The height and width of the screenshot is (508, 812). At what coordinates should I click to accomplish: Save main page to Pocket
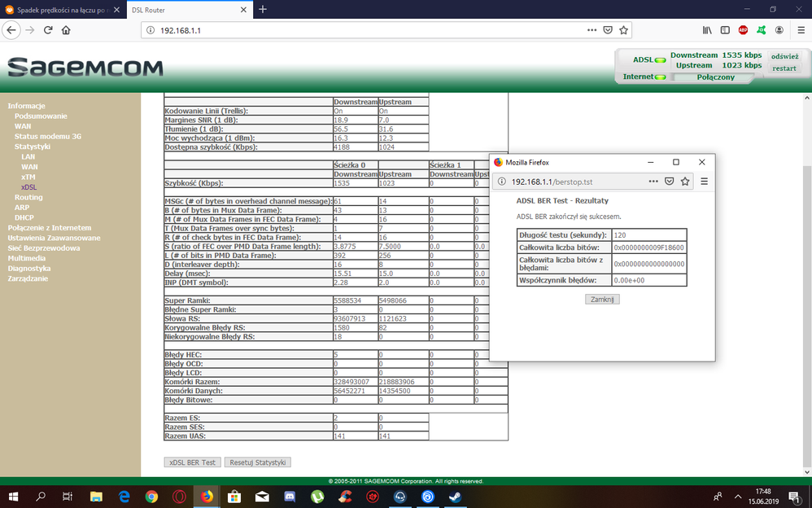tap(607, 30)
